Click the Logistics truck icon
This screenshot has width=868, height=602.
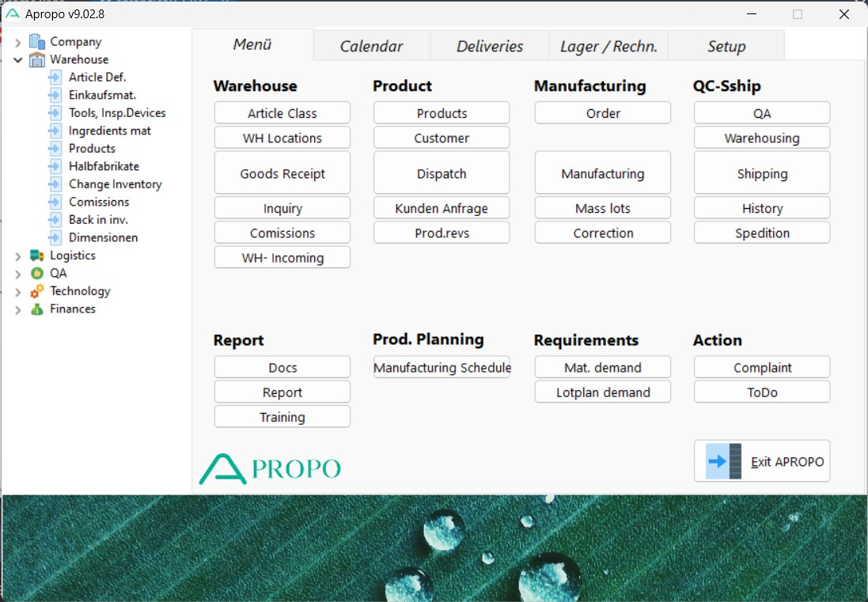click(x=37, y=256)
